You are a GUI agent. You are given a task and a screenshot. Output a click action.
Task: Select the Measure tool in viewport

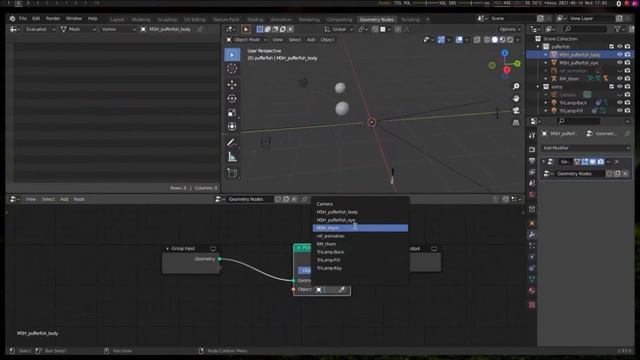point(232,157)
